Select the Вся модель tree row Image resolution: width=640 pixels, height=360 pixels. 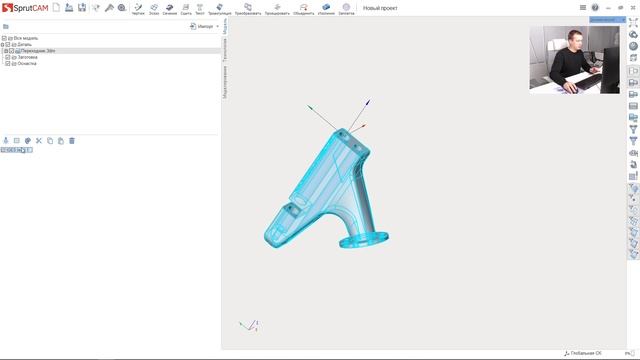(x=110, y=38)
